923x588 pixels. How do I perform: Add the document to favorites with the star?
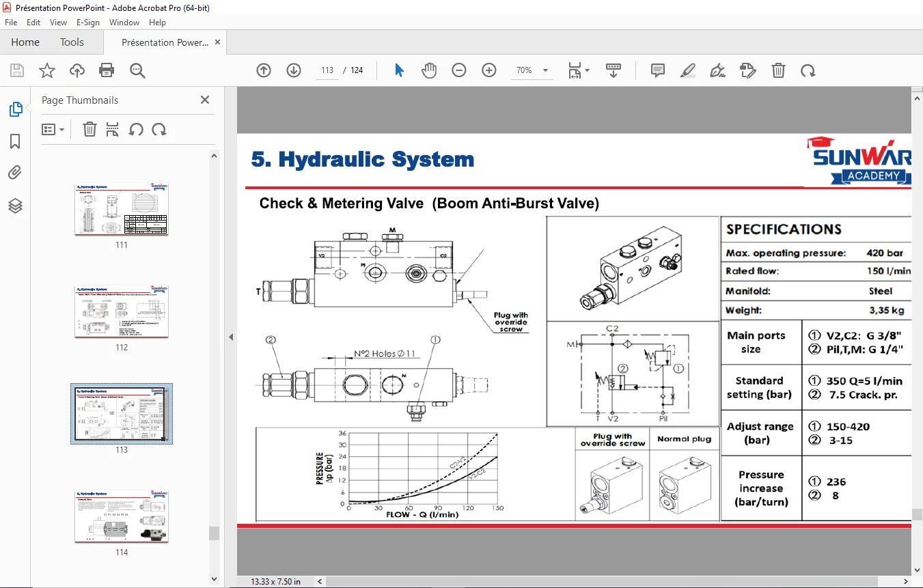[x=47, y=70]
